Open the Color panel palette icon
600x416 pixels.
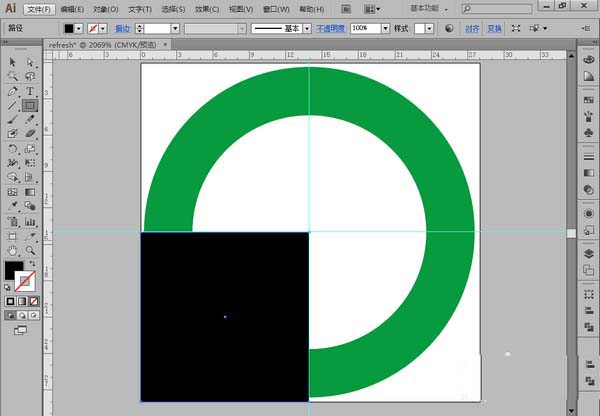pos(589,59)
